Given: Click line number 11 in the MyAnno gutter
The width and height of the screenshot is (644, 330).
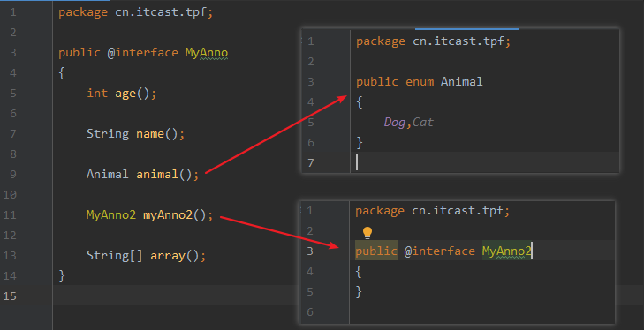Looking at the screenshot, I should (x=10, y=214).
